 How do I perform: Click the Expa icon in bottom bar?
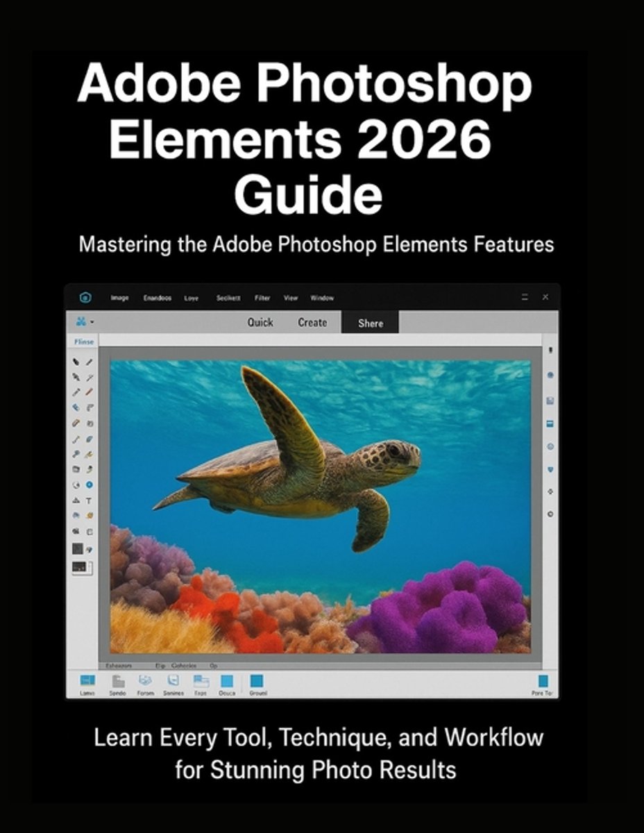point(201,681)
